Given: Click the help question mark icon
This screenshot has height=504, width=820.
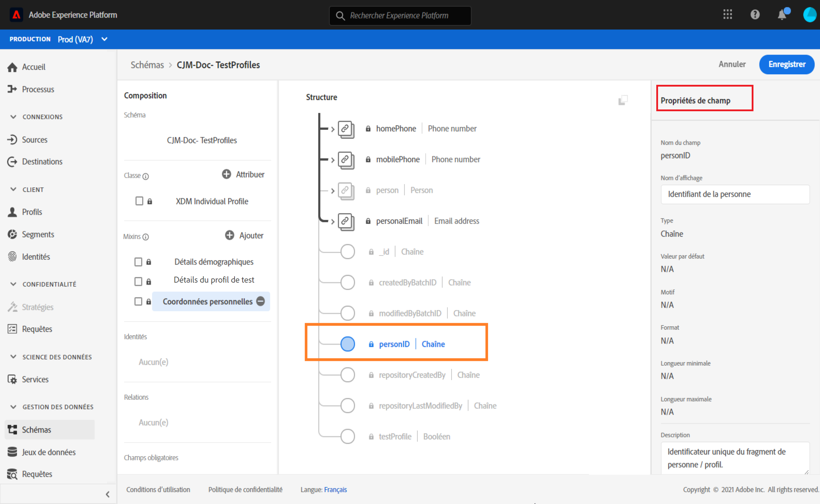Looking at the screenshot, I should coord(755,15).
